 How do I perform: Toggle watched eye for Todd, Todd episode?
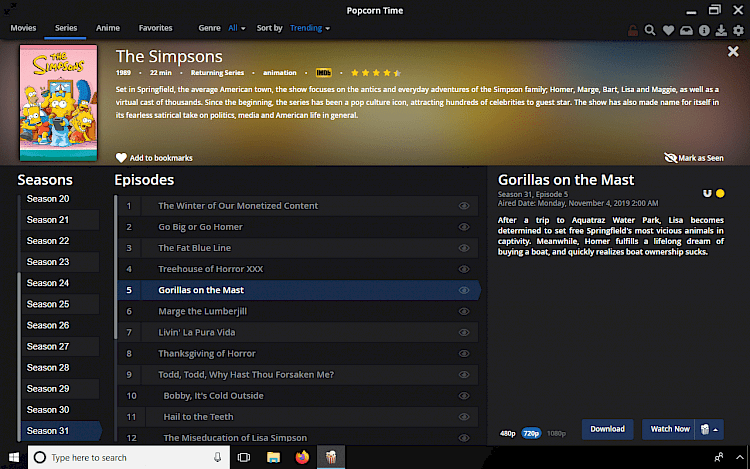click(x=464, y=375)
